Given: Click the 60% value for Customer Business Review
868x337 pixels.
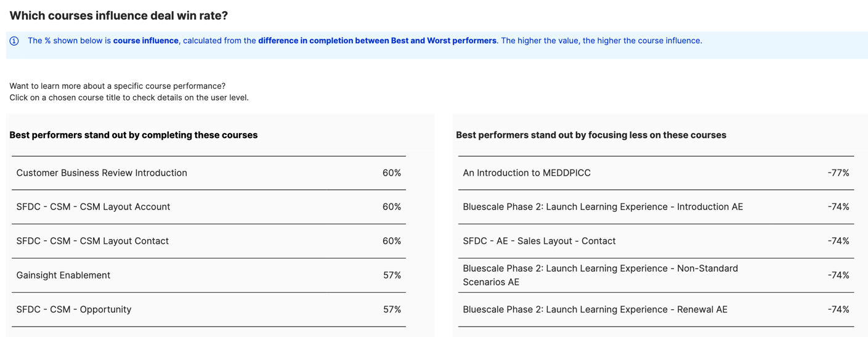Looking at the screenshot, I should [392, 173].
